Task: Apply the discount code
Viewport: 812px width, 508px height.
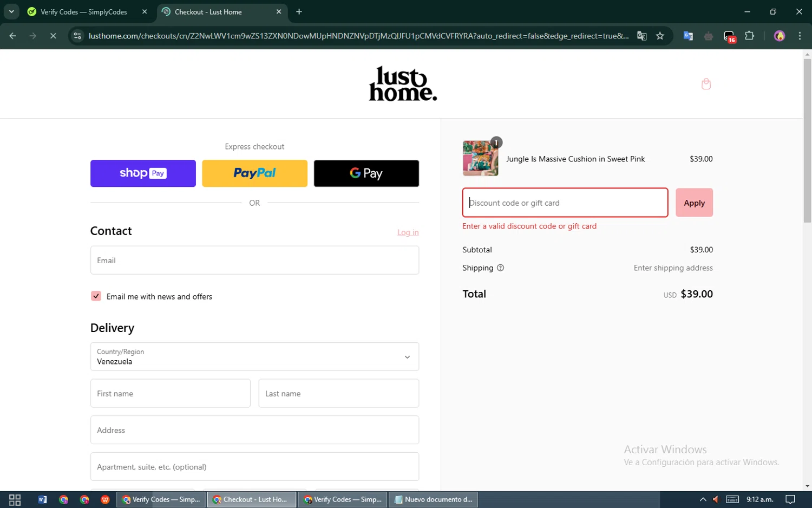Action: coord(694,203)
